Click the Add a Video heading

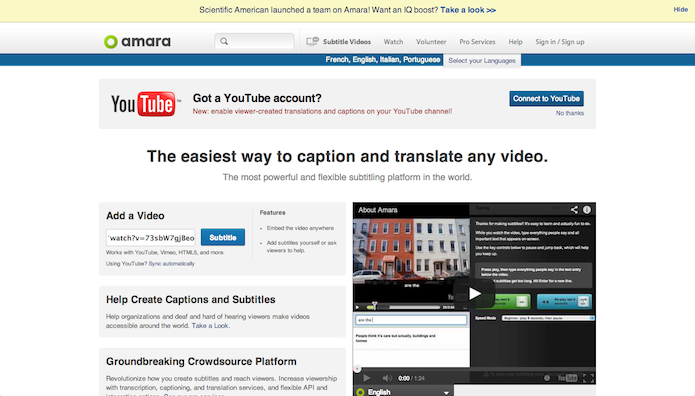135,216
